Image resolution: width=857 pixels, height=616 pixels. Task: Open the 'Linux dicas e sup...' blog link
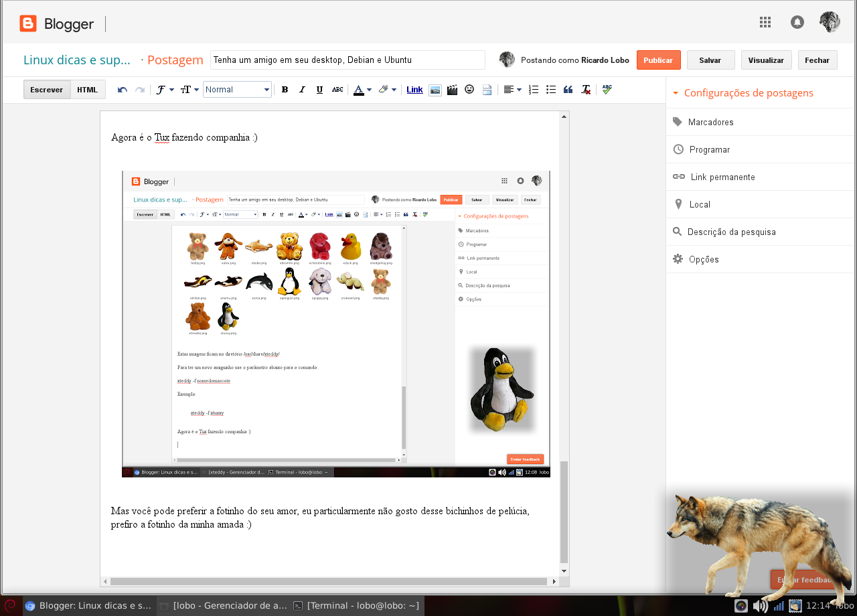[x=77, y=60]
